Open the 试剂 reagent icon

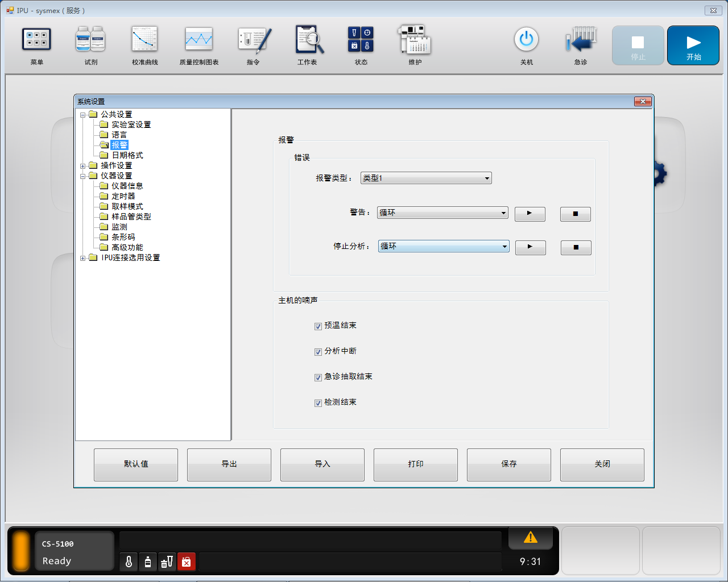90,40
